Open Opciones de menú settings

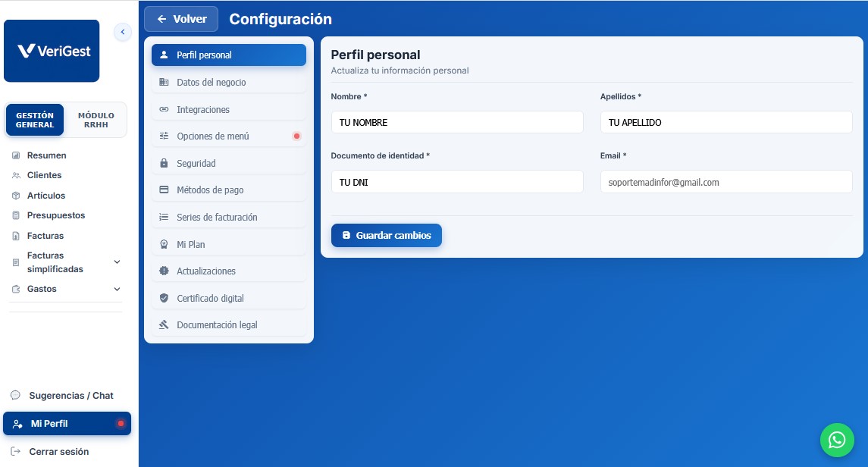(229, 136)
